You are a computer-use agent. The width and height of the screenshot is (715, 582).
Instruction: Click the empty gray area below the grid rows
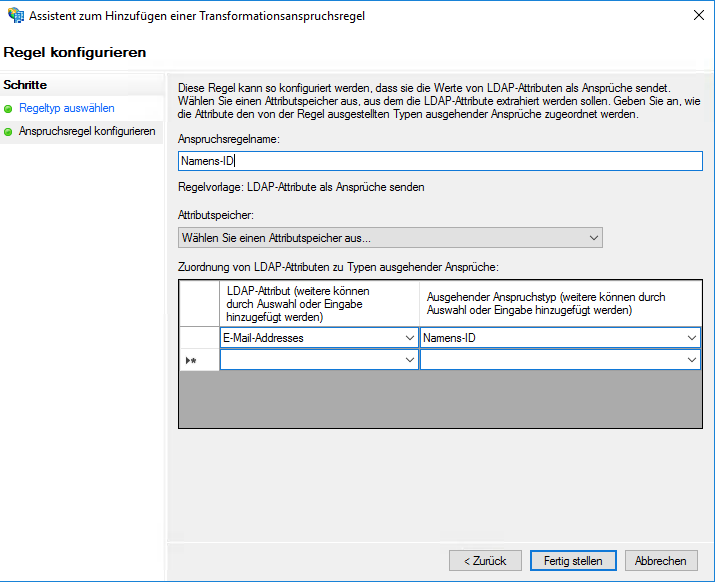click(440, 400)
